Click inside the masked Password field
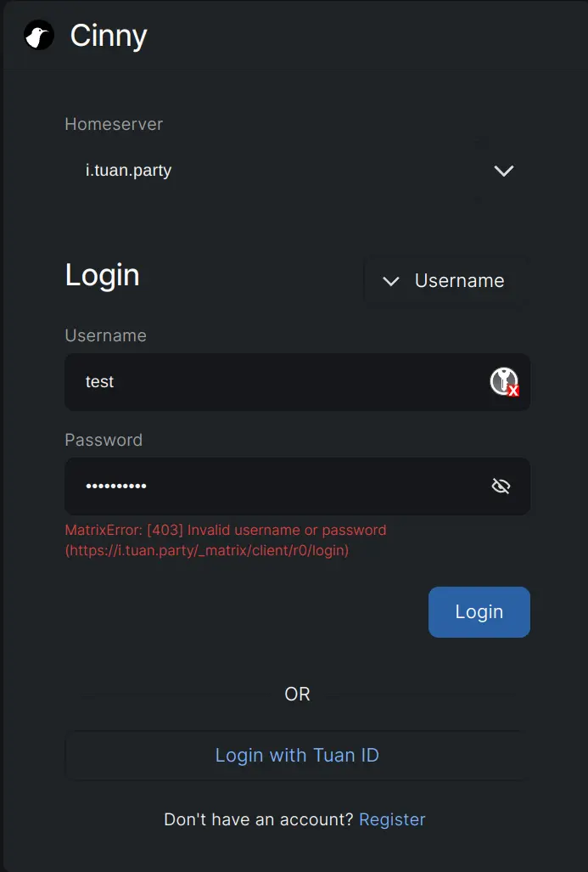The image size is (588, 872). (272, 486)
